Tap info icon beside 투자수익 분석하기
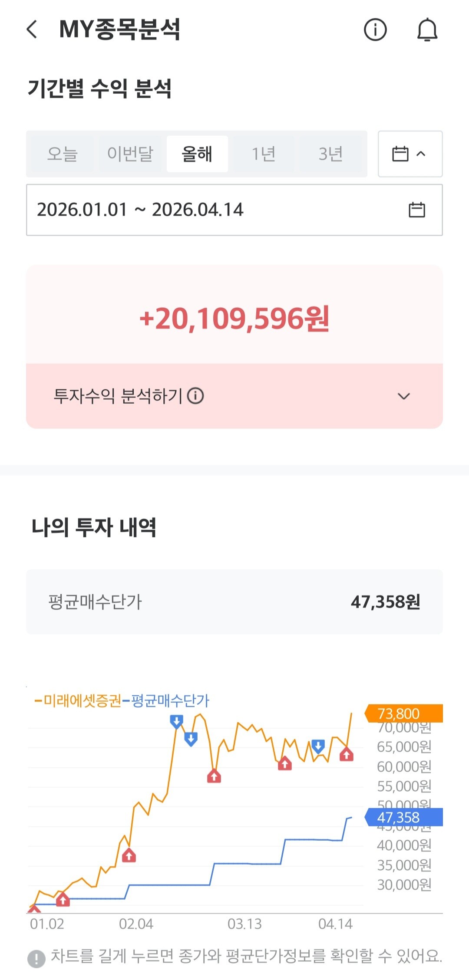The height and width of the screenshot is (980, 469). pyautogui.click(x=195, y=396)
